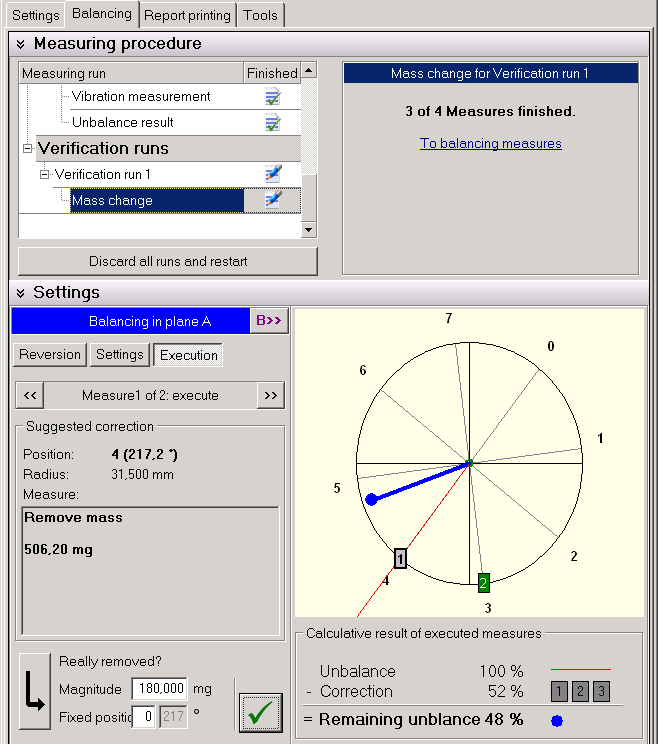Screen dimensions: 658x744
Task: Collapse the Measuring procedure section
Action: (20, 44)
